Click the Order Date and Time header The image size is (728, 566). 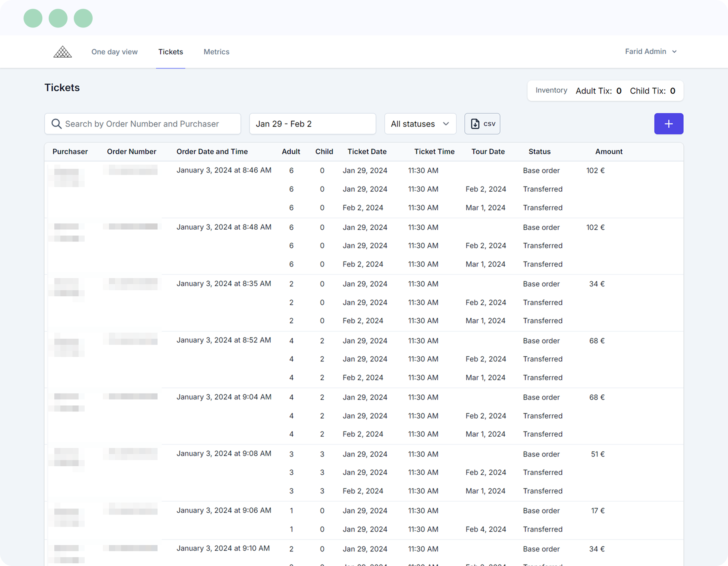[x=212, y=152]
